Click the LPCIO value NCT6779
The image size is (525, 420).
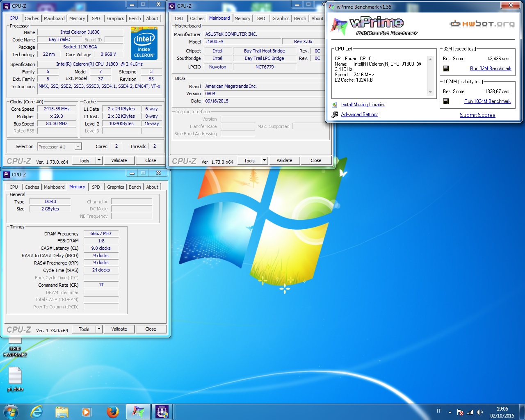click(265, 67)
